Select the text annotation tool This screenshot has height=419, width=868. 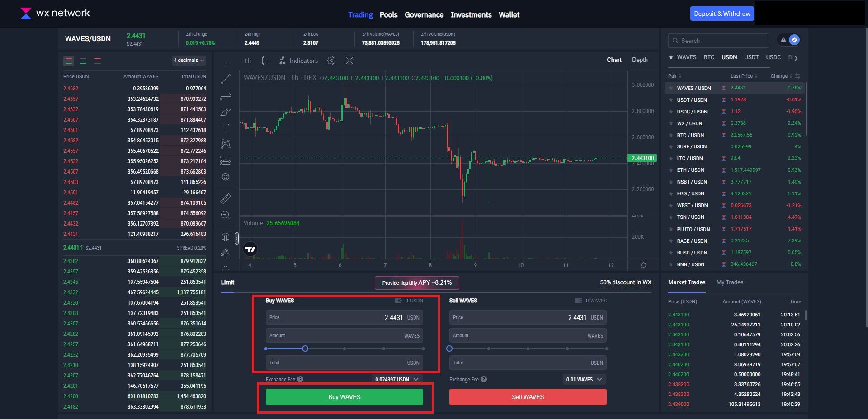click(226, 128)
